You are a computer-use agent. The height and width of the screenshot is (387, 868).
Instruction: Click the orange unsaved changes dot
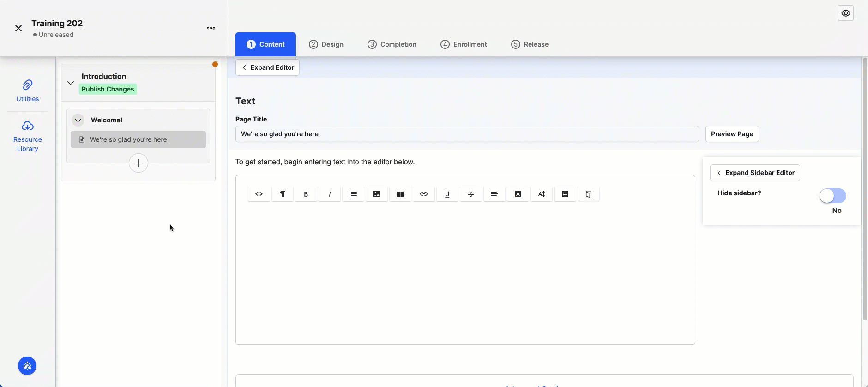pyautogui.click(x=215, y=64)
